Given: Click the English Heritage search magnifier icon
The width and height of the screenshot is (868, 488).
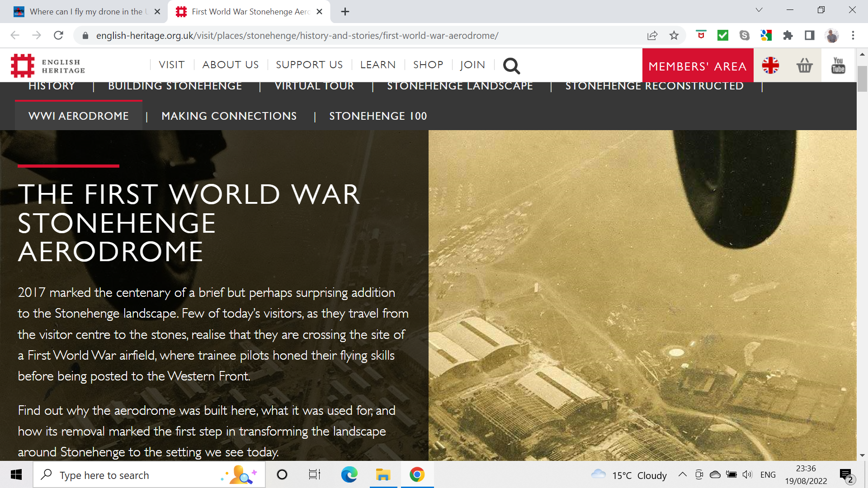Looking at the screenshot, I should [511, 66].
